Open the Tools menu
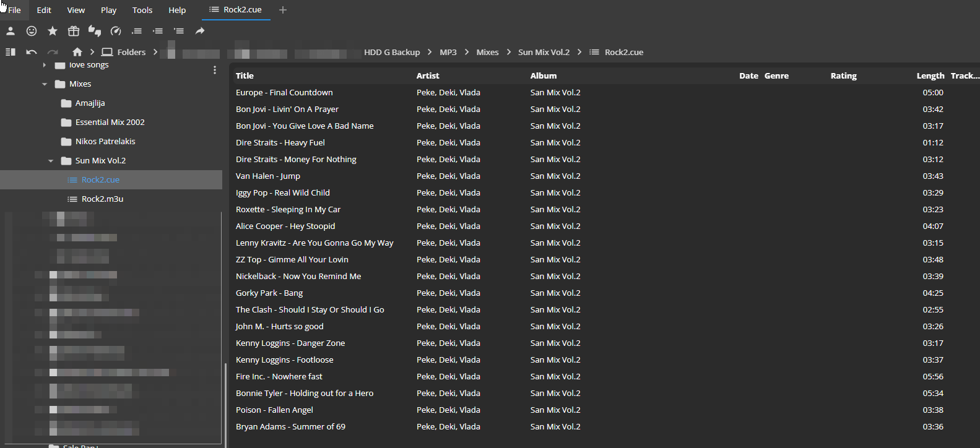Image resolution: width=980 pixels, height=448 pixels. tap(142, 10)
